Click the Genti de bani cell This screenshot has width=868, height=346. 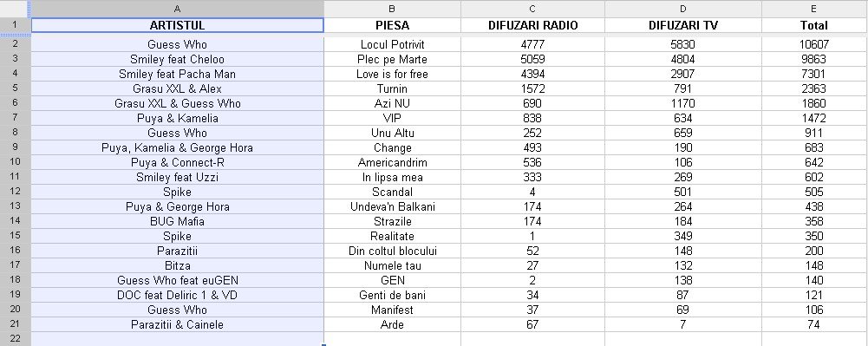coord(393,295)
